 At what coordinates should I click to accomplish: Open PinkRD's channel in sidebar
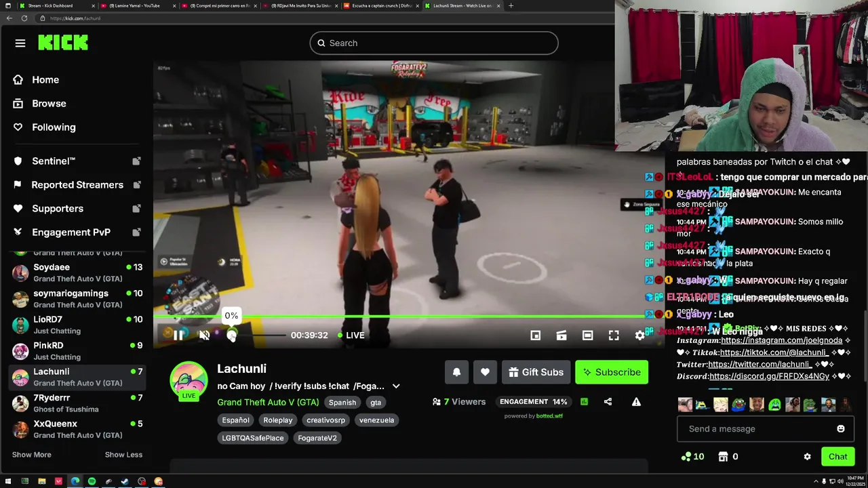click(77, 351)
